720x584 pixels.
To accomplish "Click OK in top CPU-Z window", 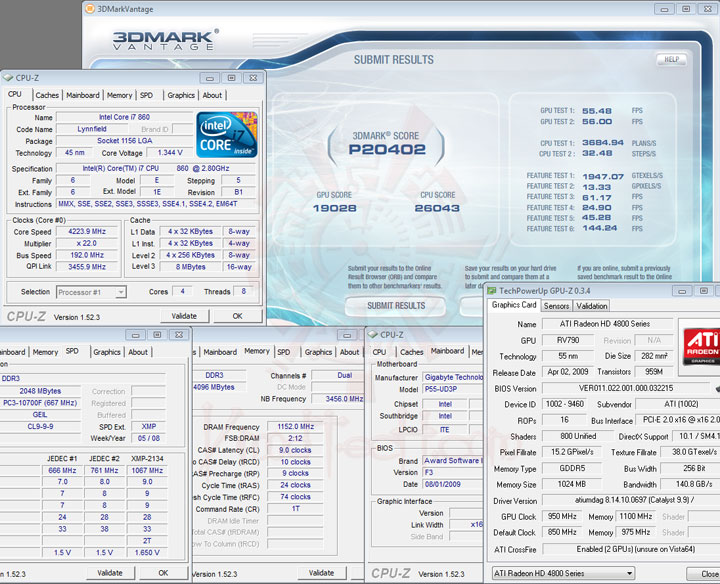I will click(x=237, y=316).
